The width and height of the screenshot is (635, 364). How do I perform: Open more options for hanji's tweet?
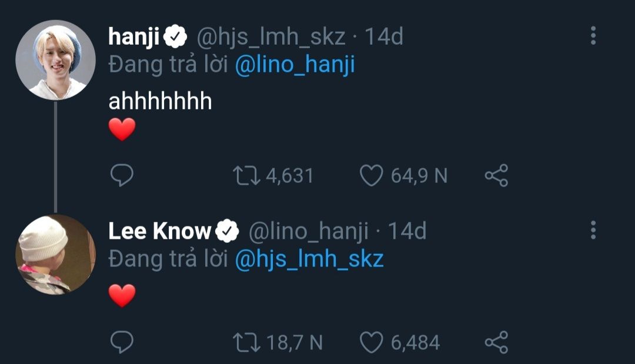coord(593,36)
